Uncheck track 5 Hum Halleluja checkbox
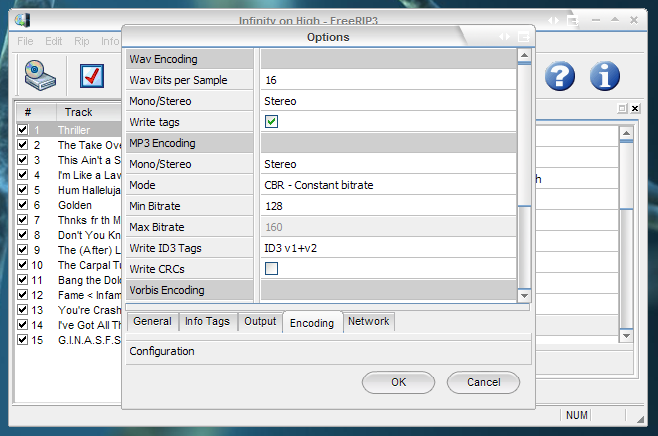Viewport: 658px width, 436px height. (x=23, y=190)
